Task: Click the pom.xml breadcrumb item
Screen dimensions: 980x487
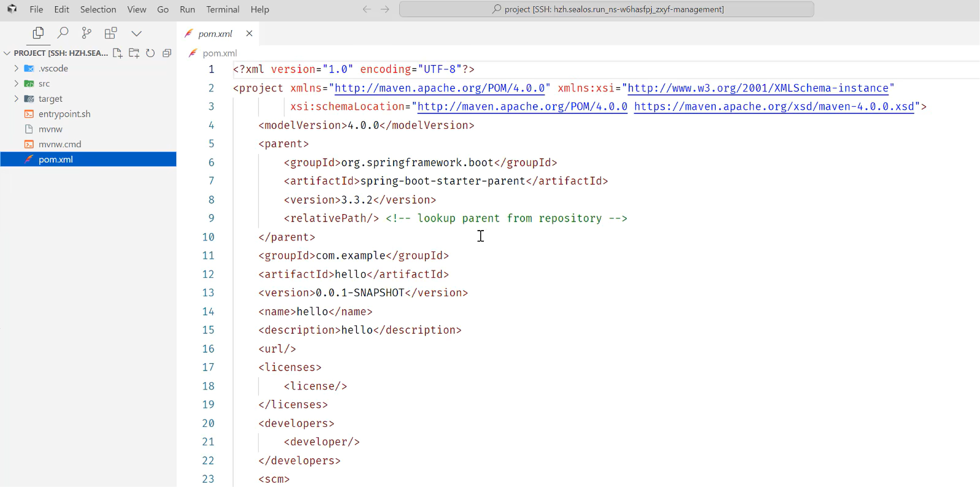Action: (x=220, y=53)
